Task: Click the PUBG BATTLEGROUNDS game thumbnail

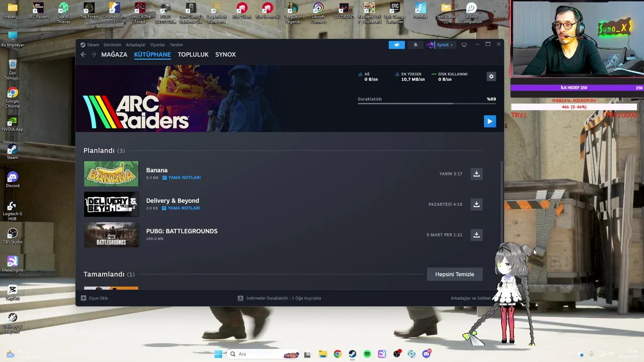Action: pyautogui.click(x=111, y=235)
